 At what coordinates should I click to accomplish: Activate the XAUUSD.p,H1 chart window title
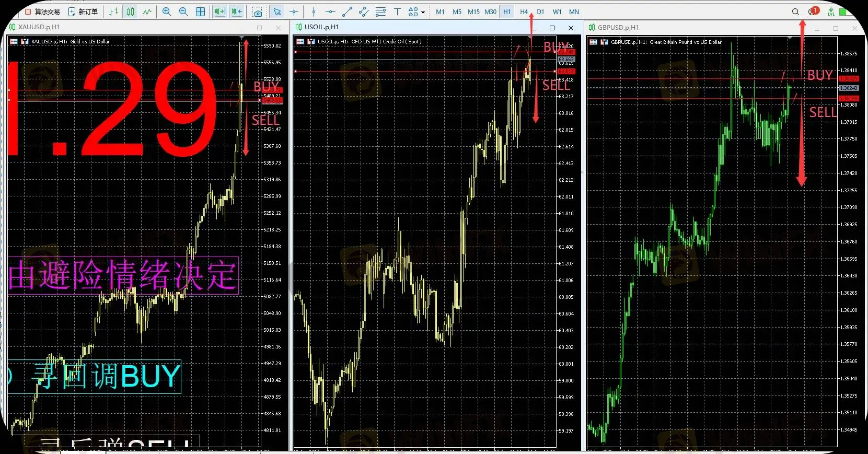[x=39, y=27]
